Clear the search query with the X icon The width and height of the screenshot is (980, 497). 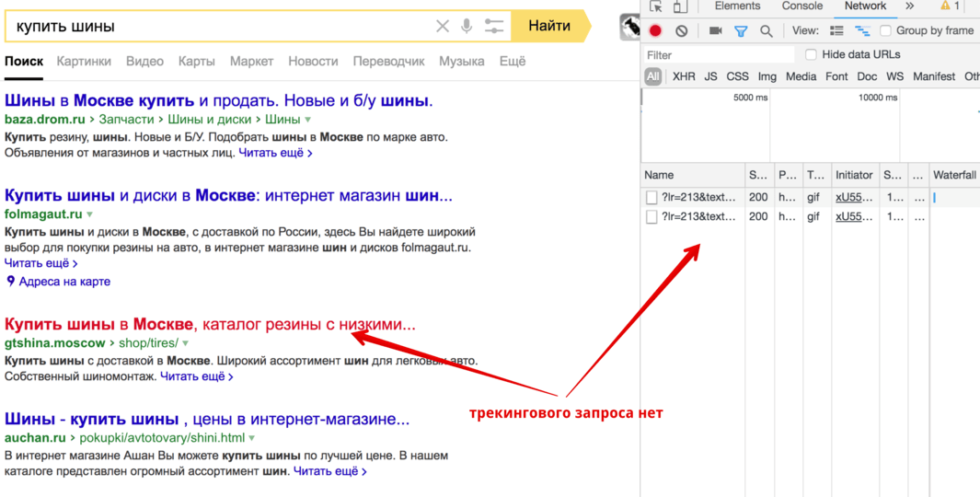[443, 27]
